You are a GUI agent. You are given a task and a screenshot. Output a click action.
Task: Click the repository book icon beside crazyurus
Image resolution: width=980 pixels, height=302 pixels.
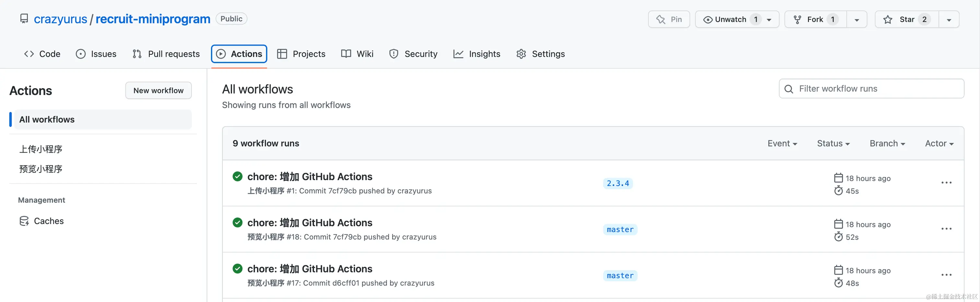[x=24, y=19]
